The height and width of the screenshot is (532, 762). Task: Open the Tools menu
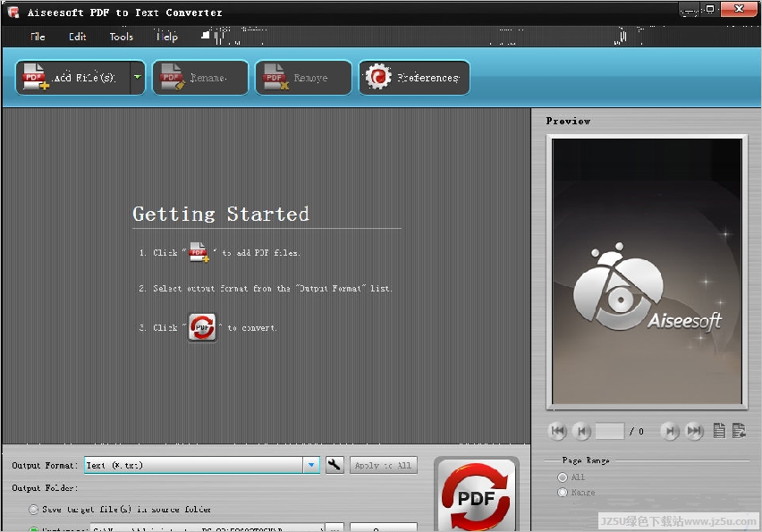(x=121, y=37)
